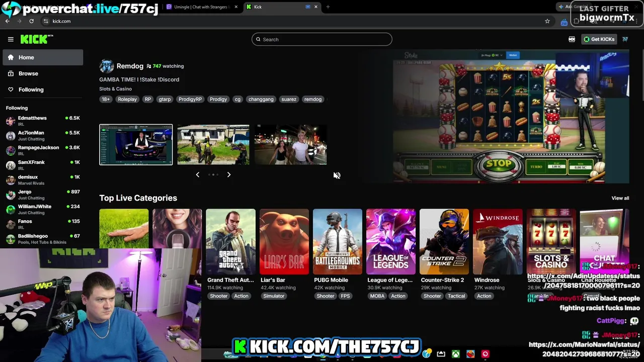Open the Kick sidebar hamburger menu

coord(11,39)
